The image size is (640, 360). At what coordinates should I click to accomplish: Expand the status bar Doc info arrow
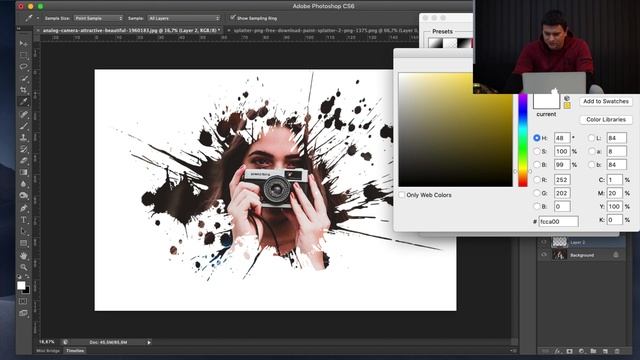(149, 342)
